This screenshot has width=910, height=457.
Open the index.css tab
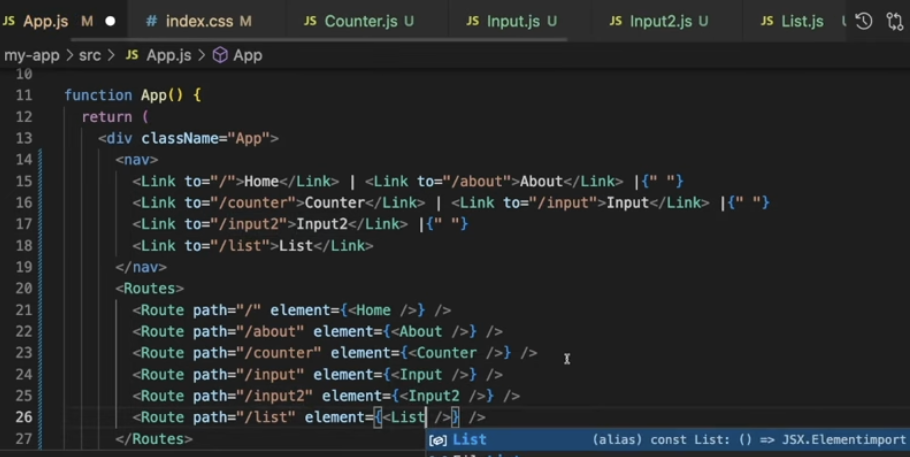[199, 21]
